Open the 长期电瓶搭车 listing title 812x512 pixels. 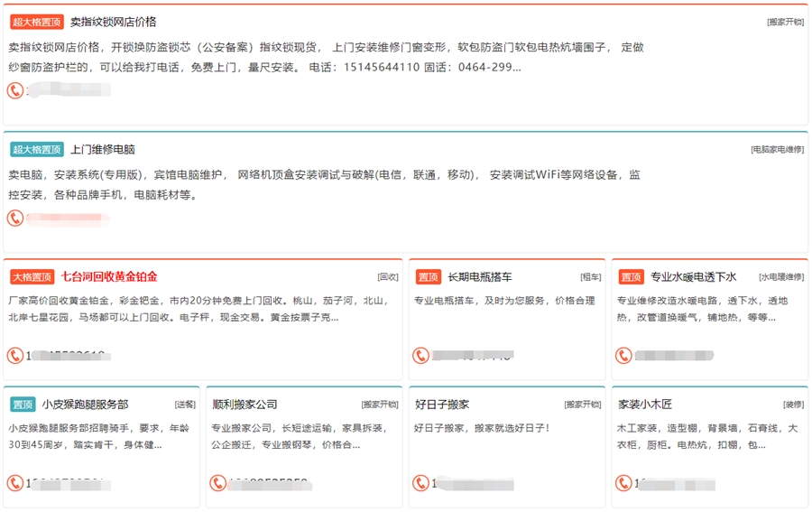[x=480, y=277]
